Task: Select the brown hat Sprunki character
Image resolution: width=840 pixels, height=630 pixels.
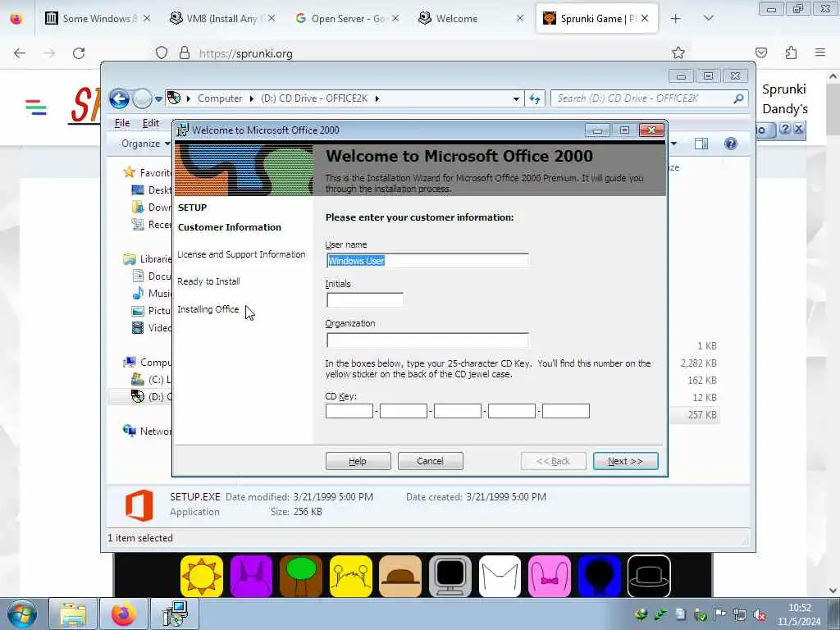Action: (400, 576)
